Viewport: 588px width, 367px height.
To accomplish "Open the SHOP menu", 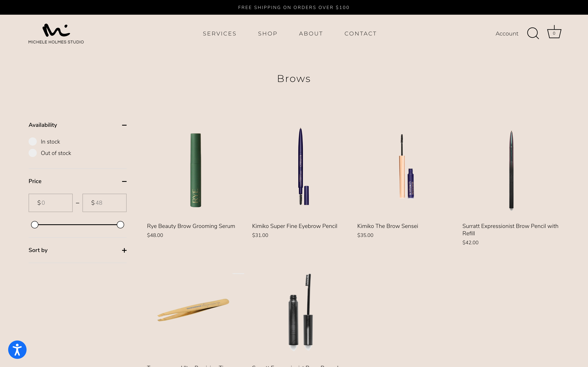I will [x=267, y=33].
